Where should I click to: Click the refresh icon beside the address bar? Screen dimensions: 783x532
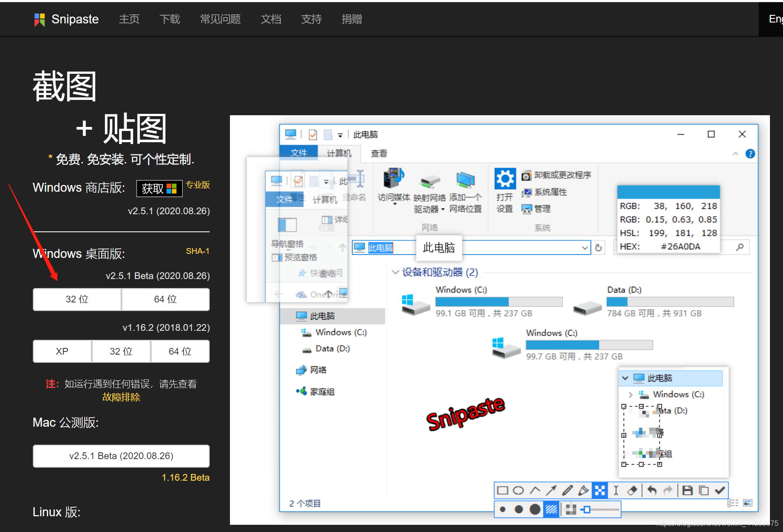click(598, 248)
